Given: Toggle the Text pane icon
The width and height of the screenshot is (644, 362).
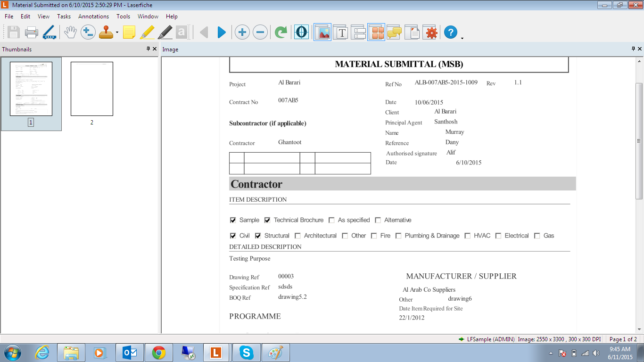Looking at the screenshot, I should (341, 32).
